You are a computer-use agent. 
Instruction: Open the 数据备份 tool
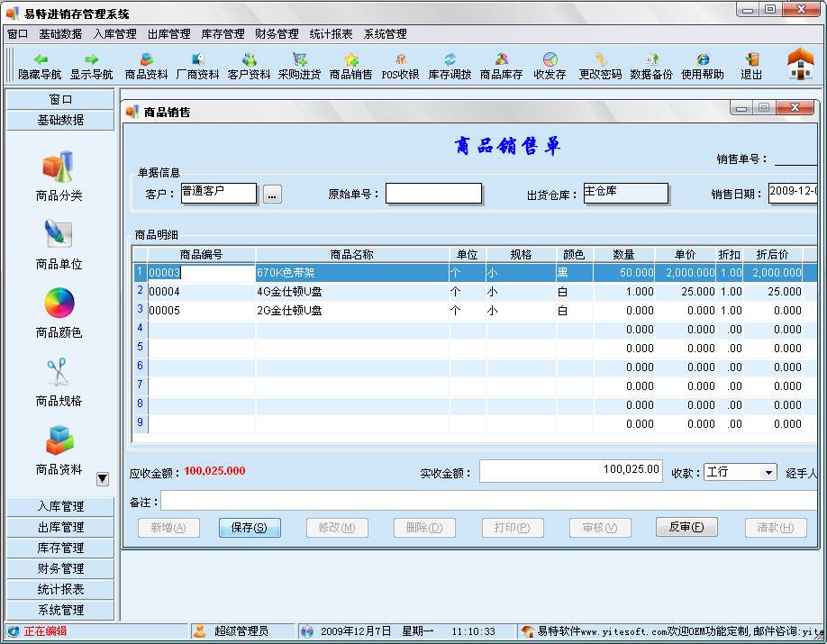pos(650,65)
